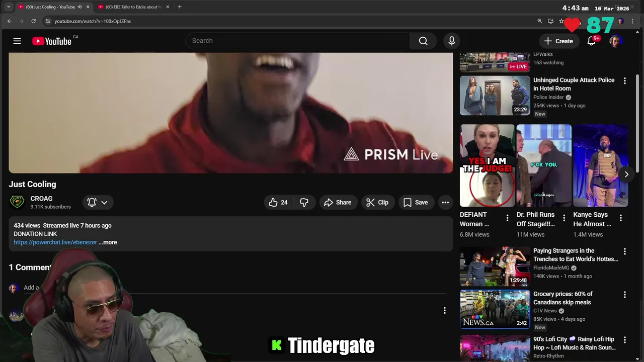Viewport: 644px width, 362px height.
Task: Share the video using Share button
Action: pyautogui.click(x=338, y=202)
